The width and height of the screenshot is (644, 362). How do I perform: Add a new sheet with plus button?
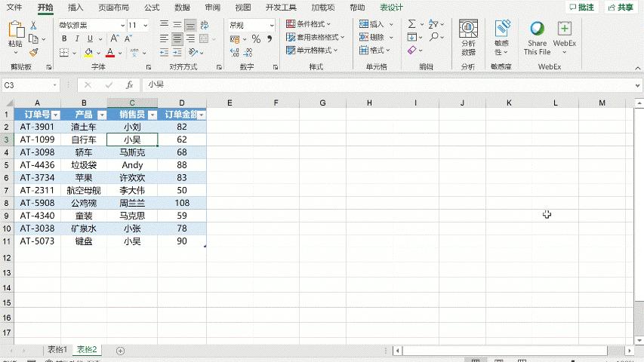click(x=120, y=351)
